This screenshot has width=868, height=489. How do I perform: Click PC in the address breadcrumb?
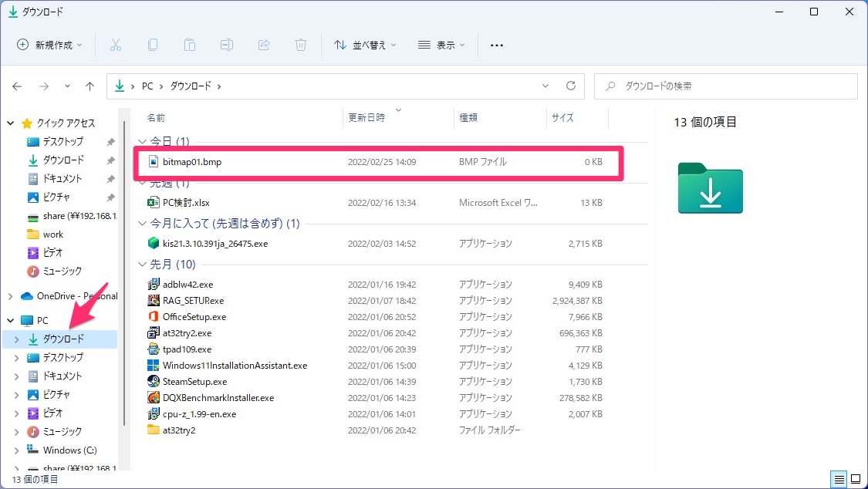147,86
